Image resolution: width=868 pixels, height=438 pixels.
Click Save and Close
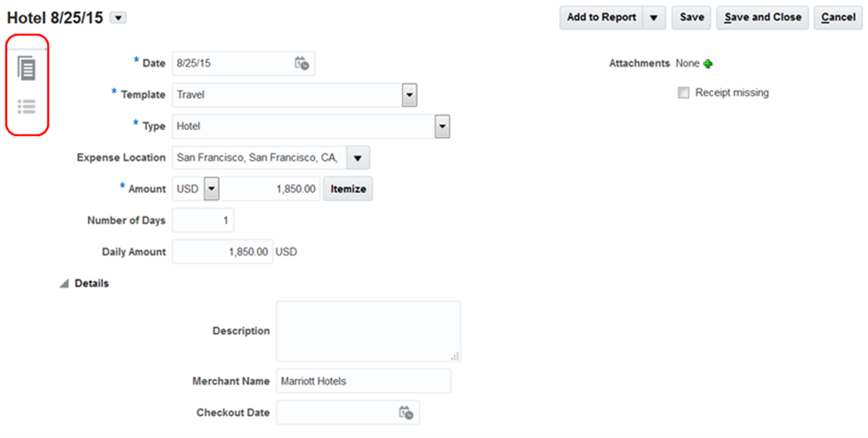[x=762, y=18]
